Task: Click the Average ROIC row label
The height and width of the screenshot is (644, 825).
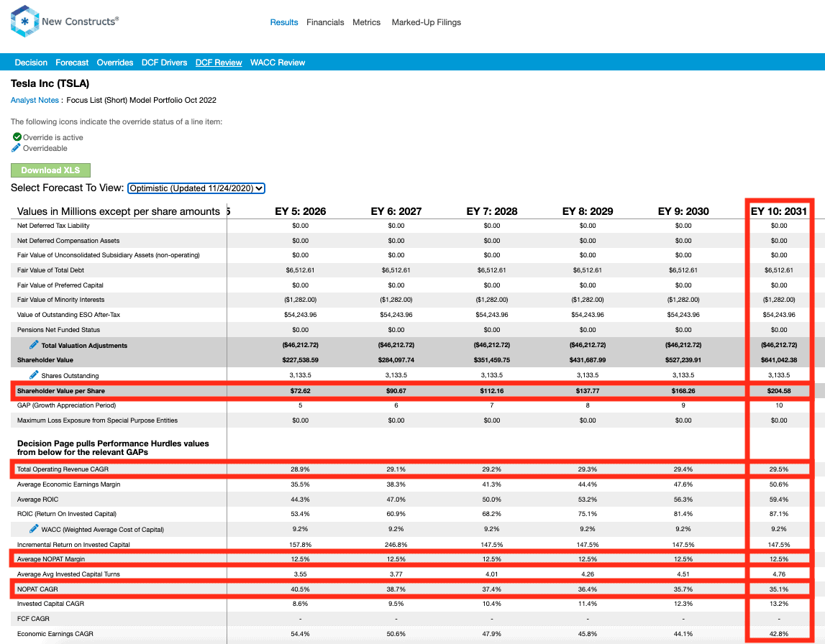Action: 37,500
